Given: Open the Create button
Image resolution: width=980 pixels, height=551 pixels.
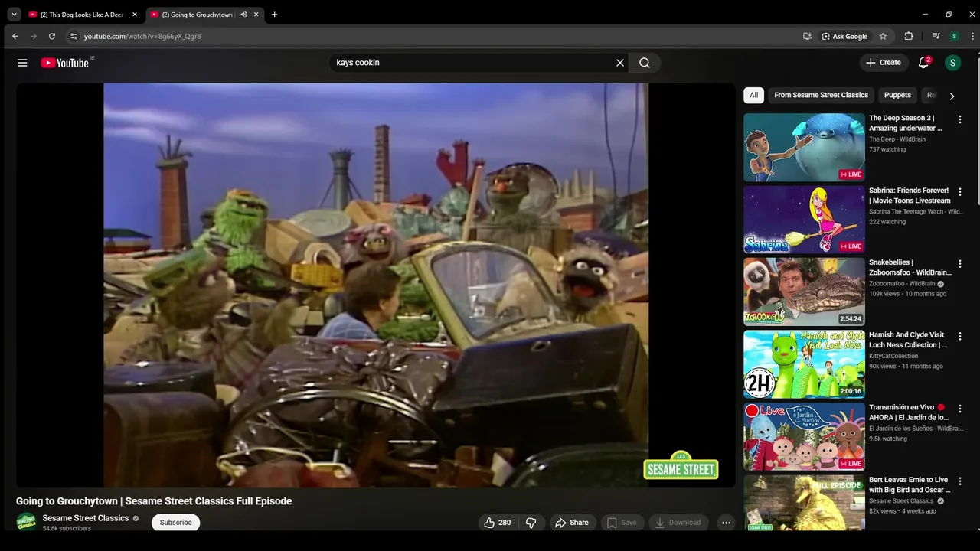Looking at the screenshot, I should coord(884,63).
